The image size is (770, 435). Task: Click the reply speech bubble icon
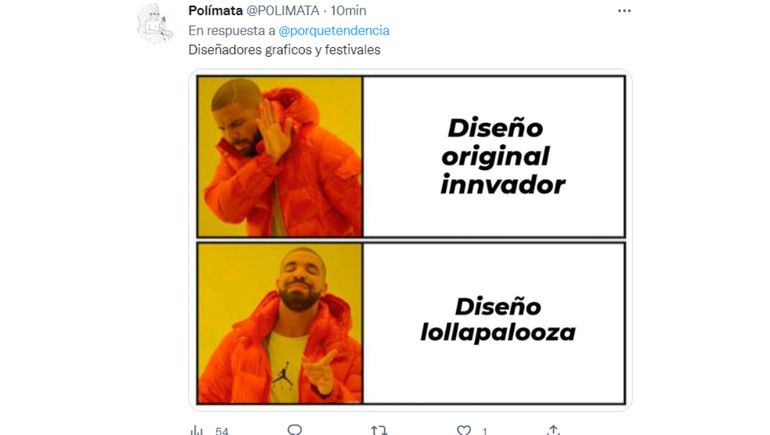(295, 430)
